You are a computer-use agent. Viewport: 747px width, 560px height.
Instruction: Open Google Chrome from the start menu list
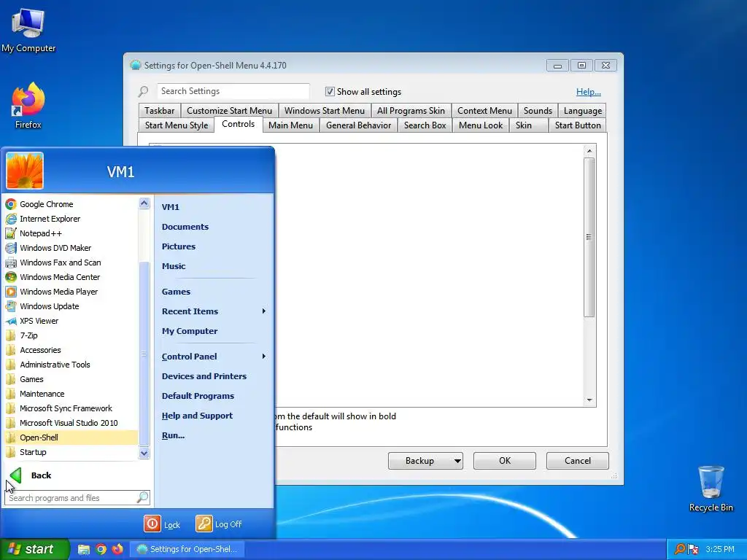pos(71,204)
